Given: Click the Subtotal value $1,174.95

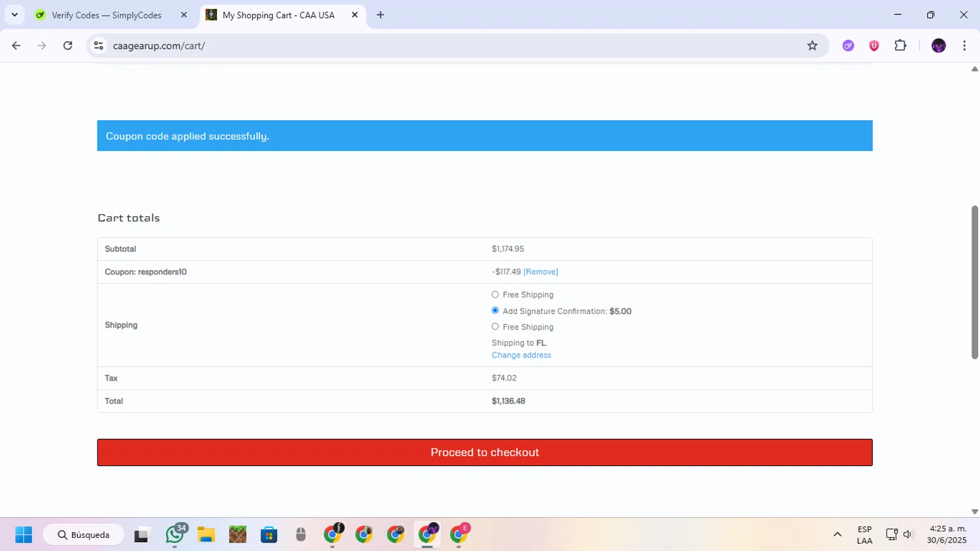Looking at the screenshot, I should click(x=508, y=249).
